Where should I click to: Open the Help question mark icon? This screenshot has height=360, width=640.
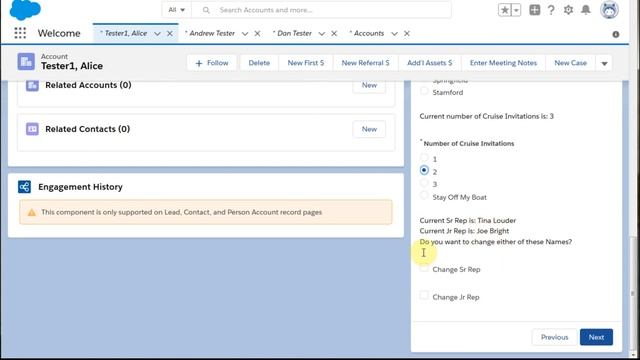[x=551, y=10]
